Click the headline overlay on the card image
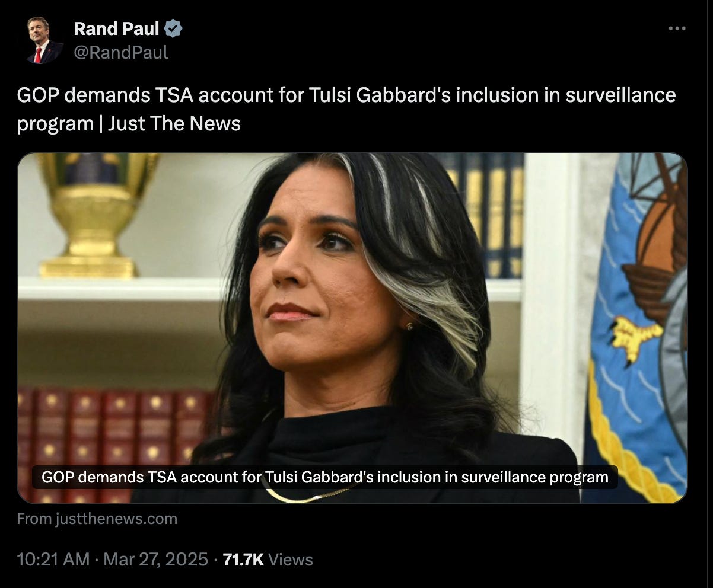713x588 pixels. 325,477
